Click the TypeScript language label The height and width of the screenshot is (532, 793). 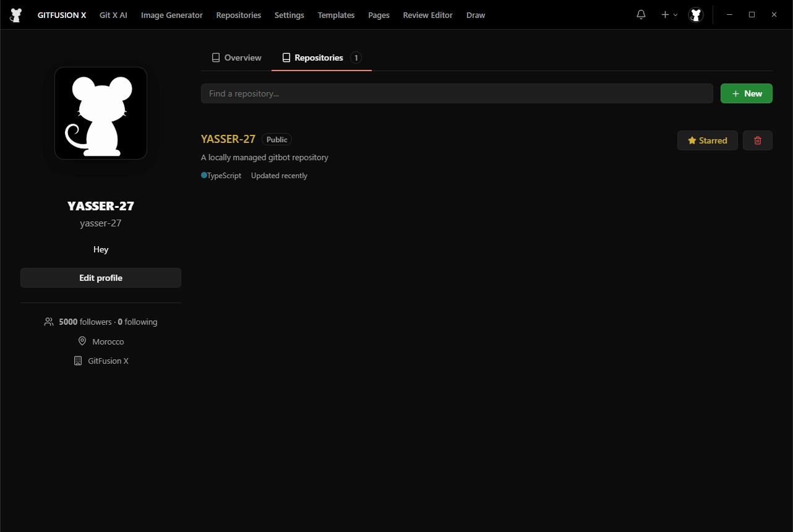[225, 176]
